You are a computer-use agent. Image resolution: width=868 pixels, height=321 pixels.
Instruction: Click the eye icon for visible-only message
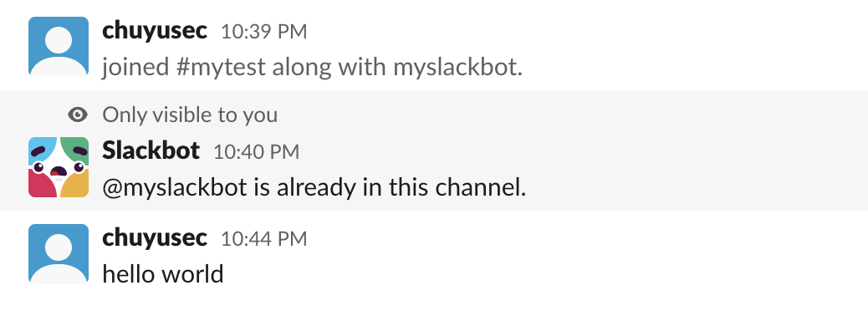pos(78,115)
